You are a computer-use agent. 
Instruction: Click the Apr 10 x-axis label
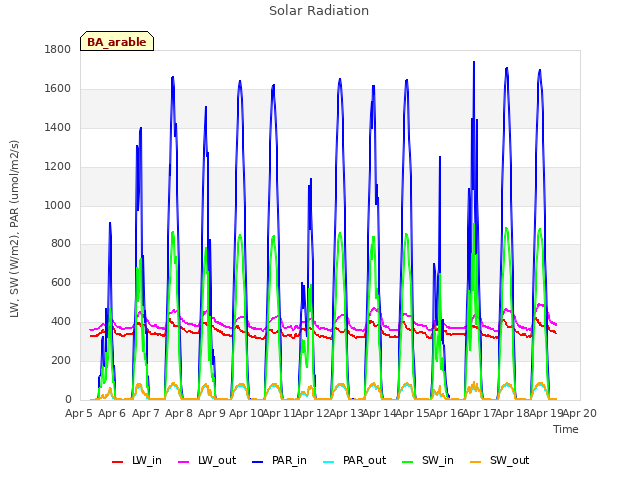pos(246,413)
